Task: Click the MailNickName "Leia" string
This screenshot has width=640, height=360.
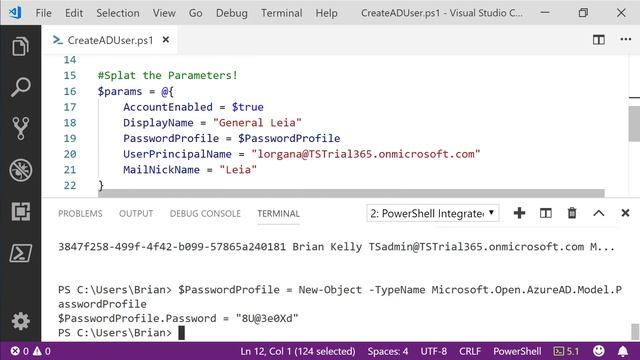Action: (x=238, y=170)
